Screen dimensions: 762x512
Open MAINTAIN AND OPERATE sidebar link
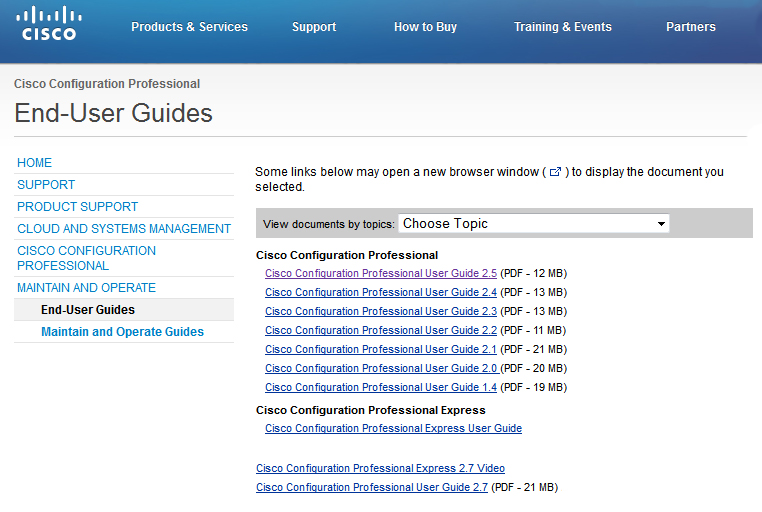87,288
